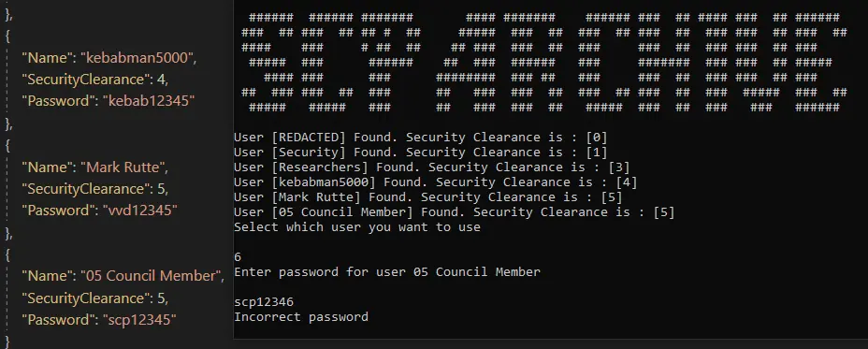Viewport: 868px width, 349px height.
Task: Click the console line for user [Security]
Action: click(421, 153)
